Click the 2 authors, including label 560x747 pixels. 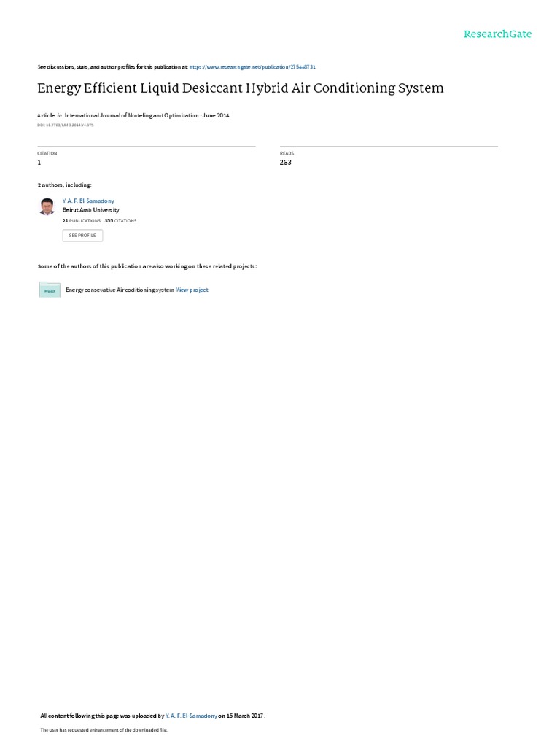(64, 185)
